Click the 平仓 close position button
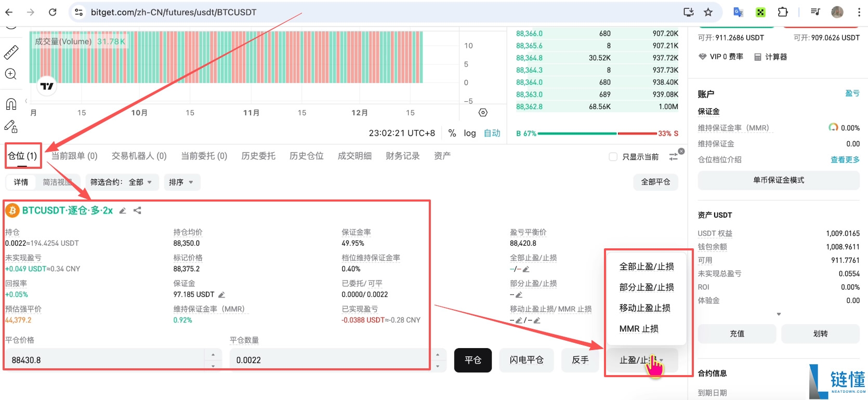The image size is (868, 400). (x=473, y=360)
